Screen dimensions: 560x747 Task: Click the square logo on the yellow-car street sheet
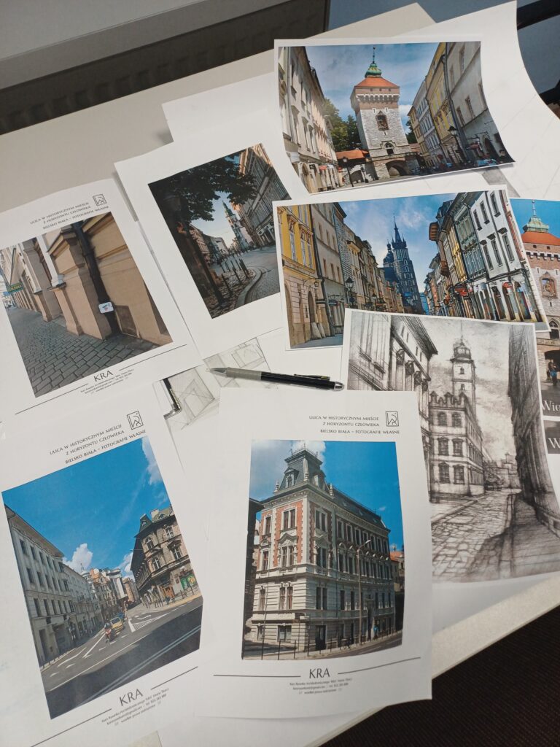[135, 420]
